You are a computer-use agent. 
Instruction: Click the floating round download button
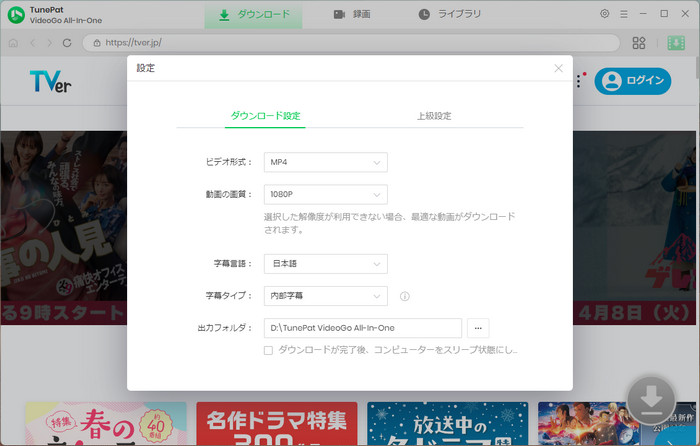tap(651, 400)
